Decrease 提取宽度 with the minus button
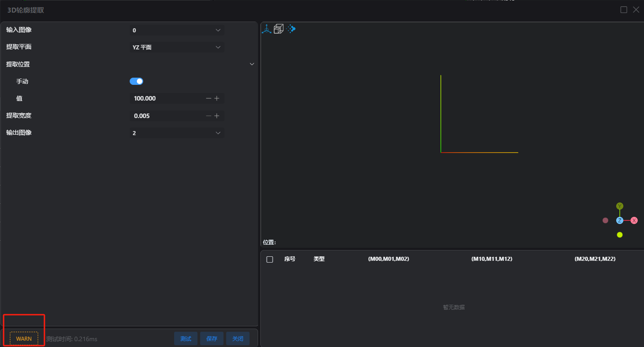This screenshot has height=347, width=644. [208, 116]
